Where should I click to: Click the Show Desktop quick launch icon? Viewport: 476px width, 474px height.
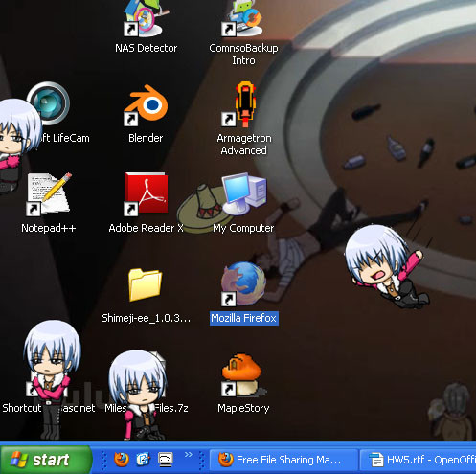[166, 460]
